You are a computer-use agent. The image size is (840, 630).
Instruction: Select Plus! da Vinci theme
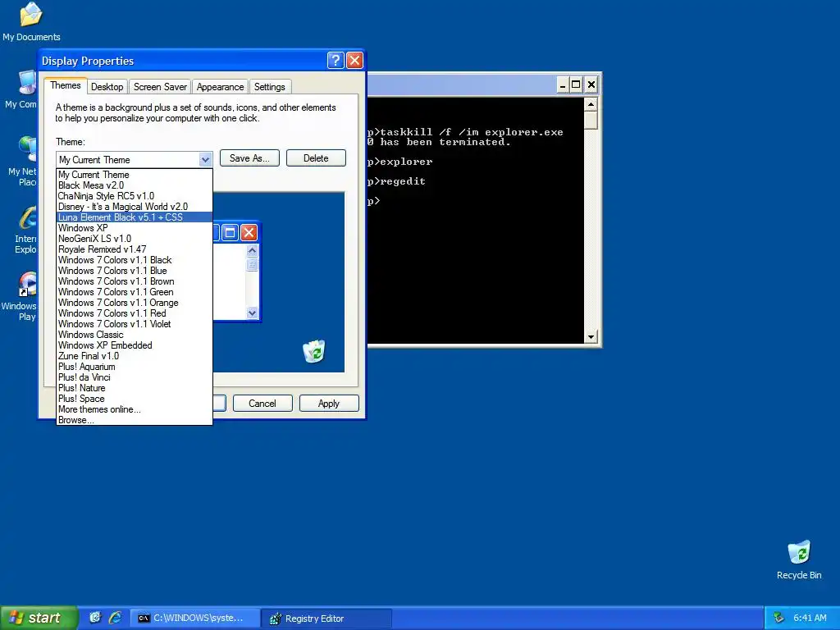135,377
